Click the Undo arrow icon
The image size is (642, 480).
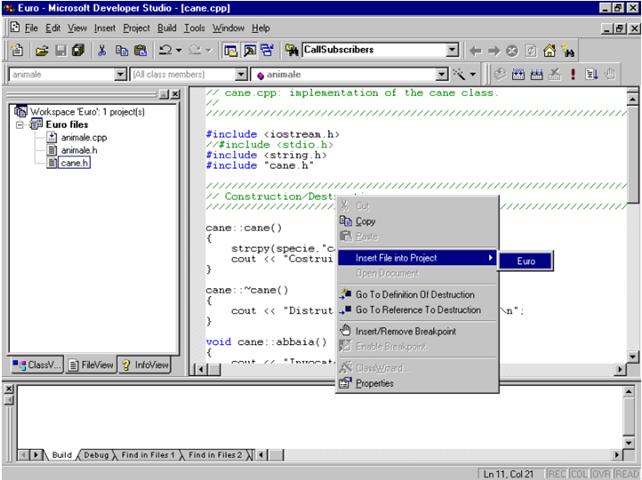pyautogui.click(x=165, y=50)
